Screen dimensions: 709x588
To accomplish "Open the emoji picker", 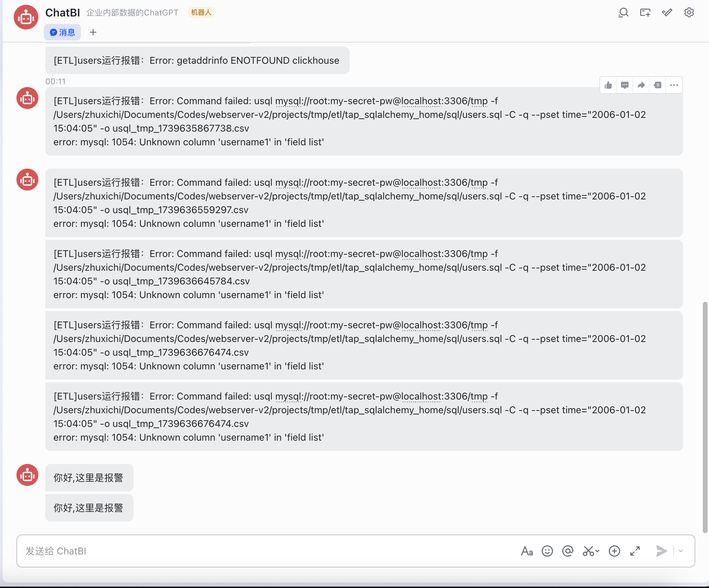I will coord(547,551).
